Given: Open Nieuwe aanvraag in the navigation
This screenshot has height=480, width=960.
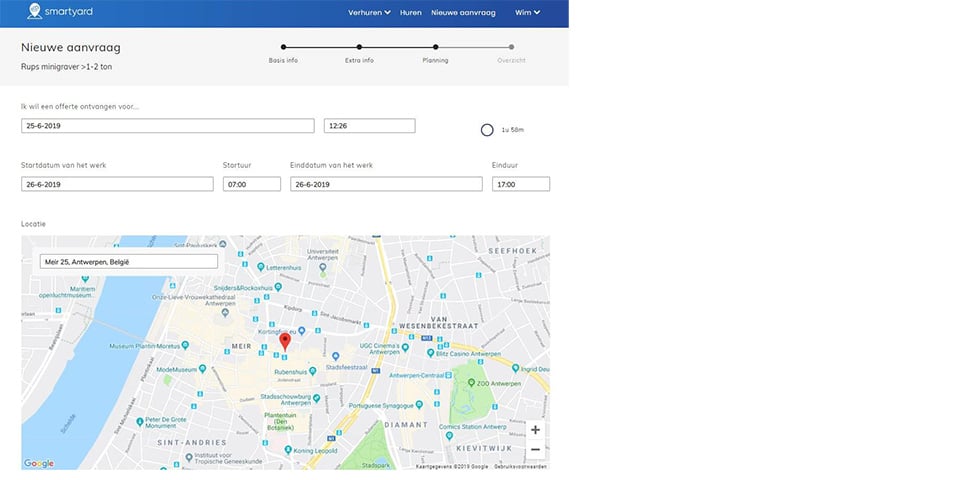Looking at the screenshot, I should point(463,12).
